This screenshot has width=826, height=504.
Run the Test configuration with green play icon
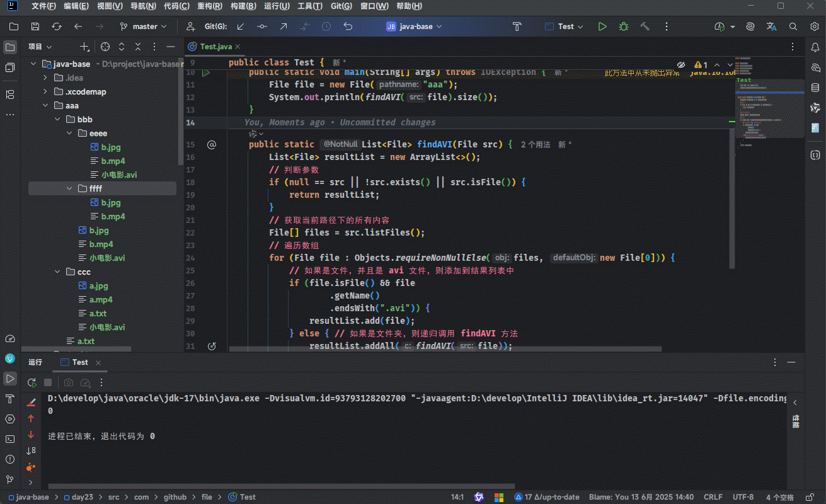[x=602, y=26]
